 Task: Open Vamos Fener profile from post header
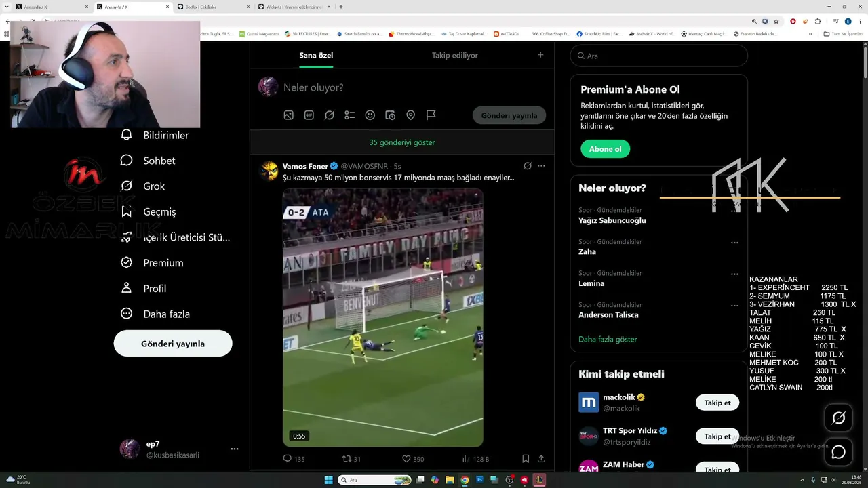tap(305, 166)
